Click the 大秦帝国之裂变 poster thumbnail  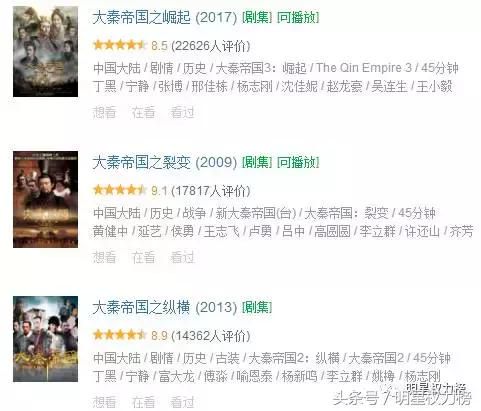46,199
